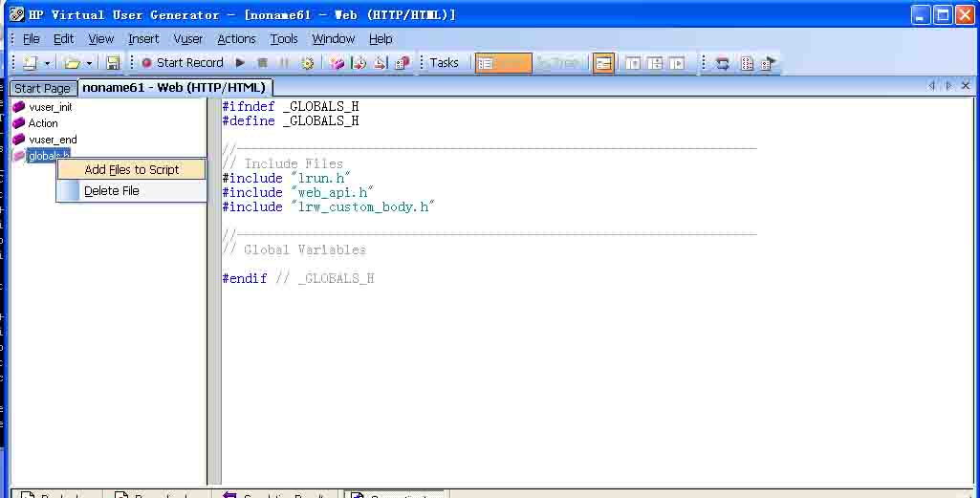Image resolution: width=980 pixels, height=498 pixels.
Task: Click the grid-like icon near toolbar end
Action: [747, 63]
